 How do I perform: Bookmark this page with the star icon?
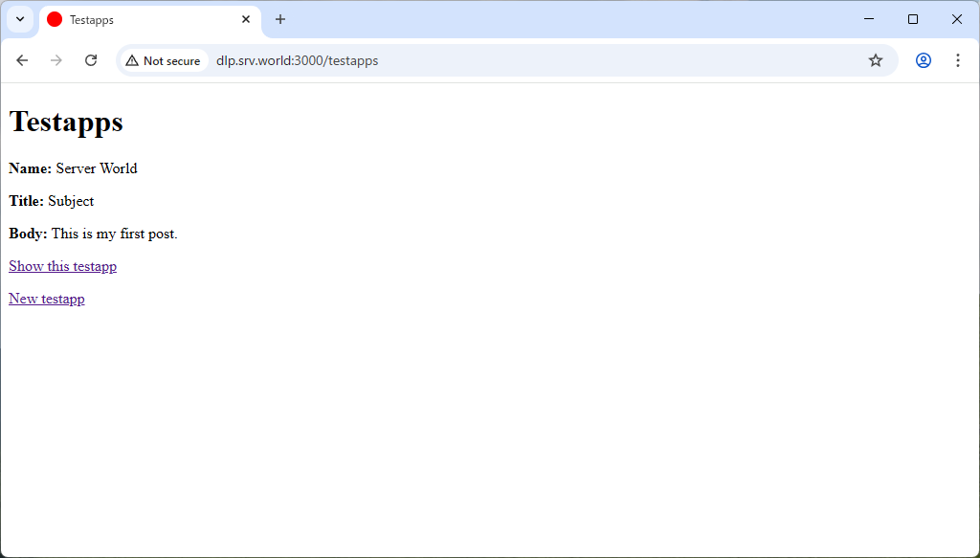click(875, 59)
